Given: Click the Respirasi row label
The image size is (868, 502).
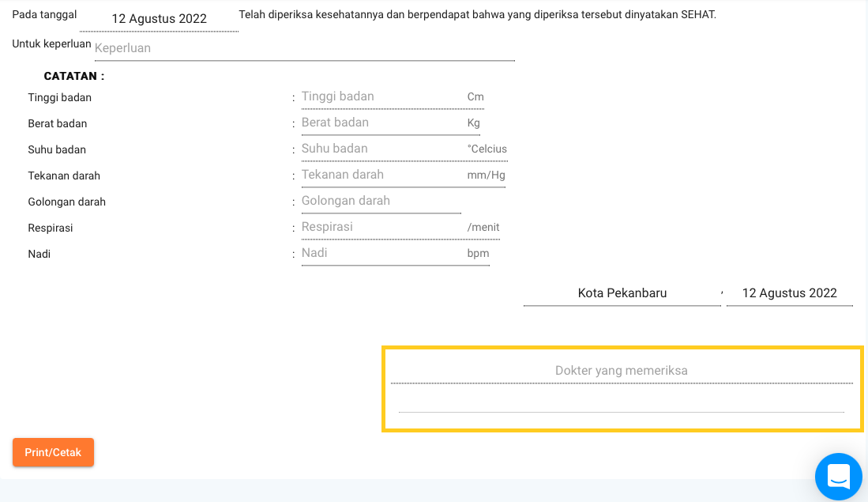Looking at the screenshot, I should 51,228.
